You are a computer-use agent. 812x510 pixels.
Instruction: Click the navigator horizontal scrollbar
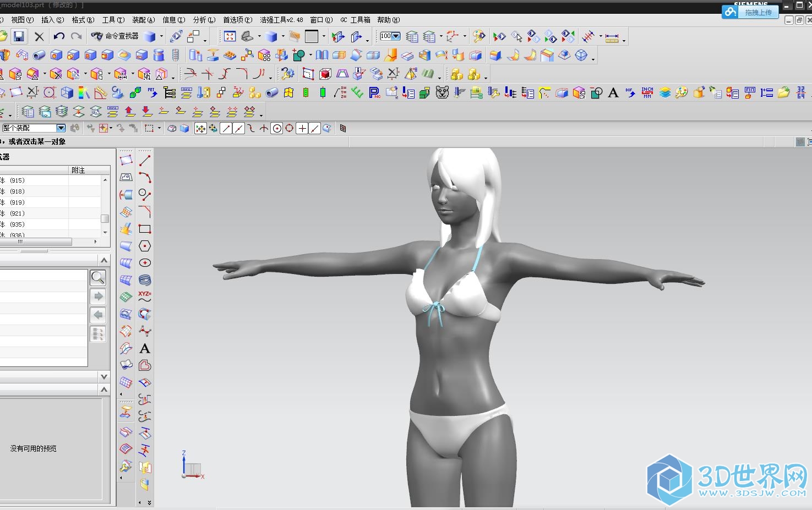point(36,242)
